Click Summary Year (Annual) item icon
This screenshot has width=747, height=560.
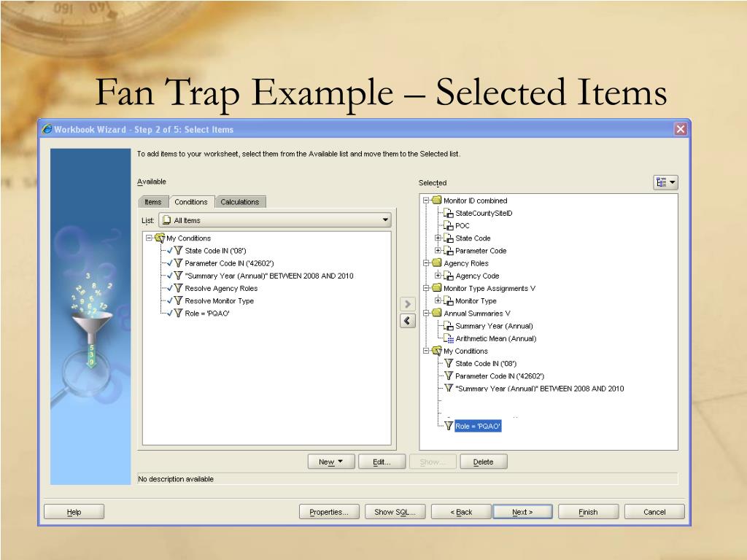click(x=449, y=326)
